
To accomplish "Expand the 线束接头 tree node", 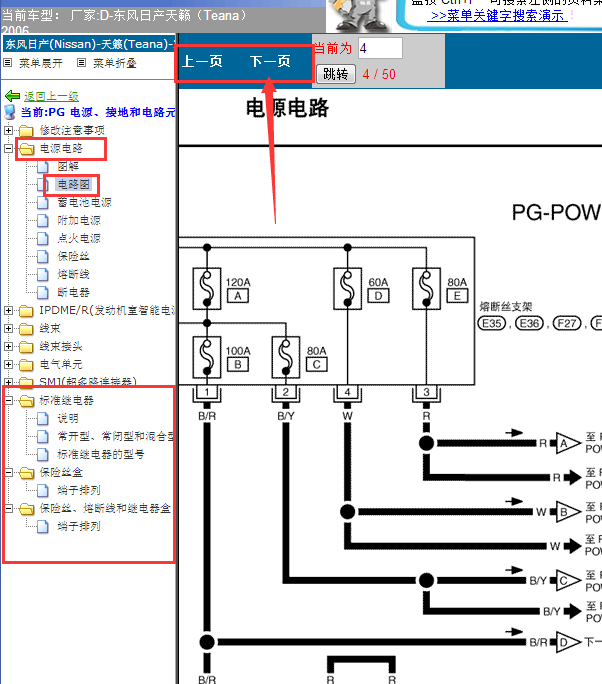I will (x=8, y=346).
